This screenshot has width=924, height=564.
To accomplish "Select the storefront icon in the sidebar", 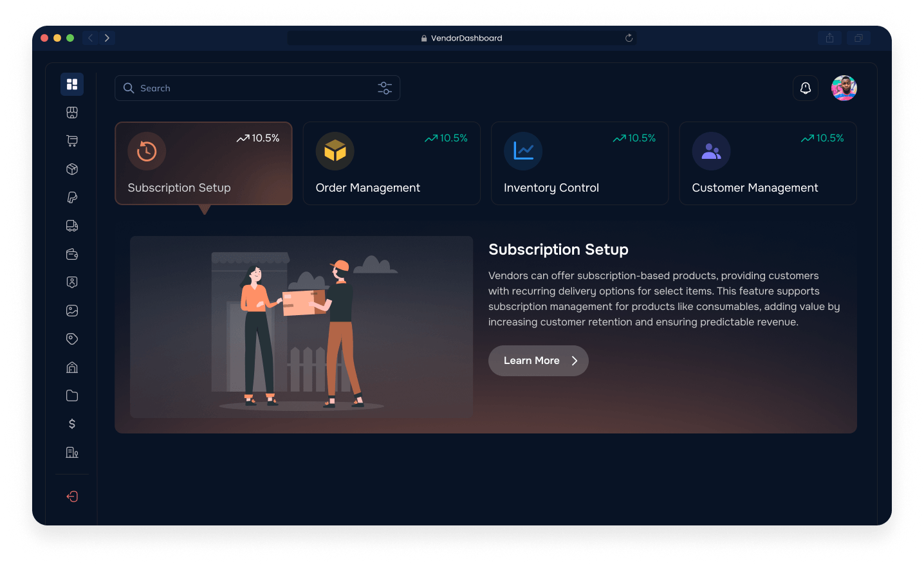I will pyautogui.click(x=72, y=112).
